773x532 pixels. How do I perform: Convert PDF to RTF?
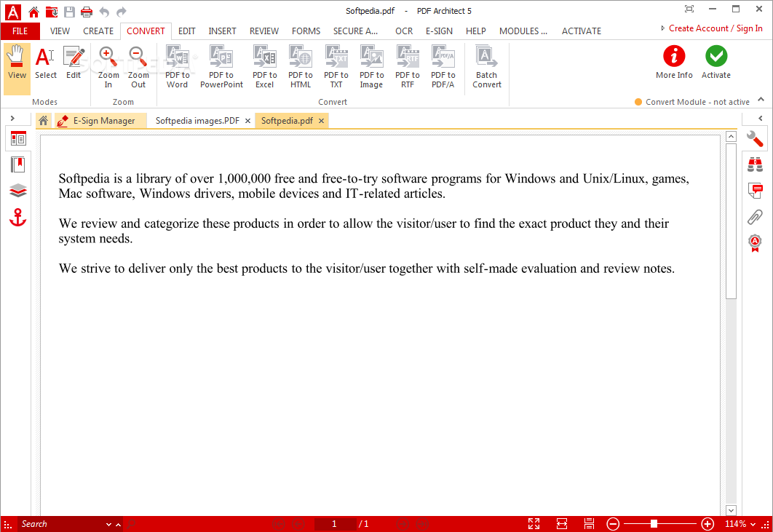[407, 68]
